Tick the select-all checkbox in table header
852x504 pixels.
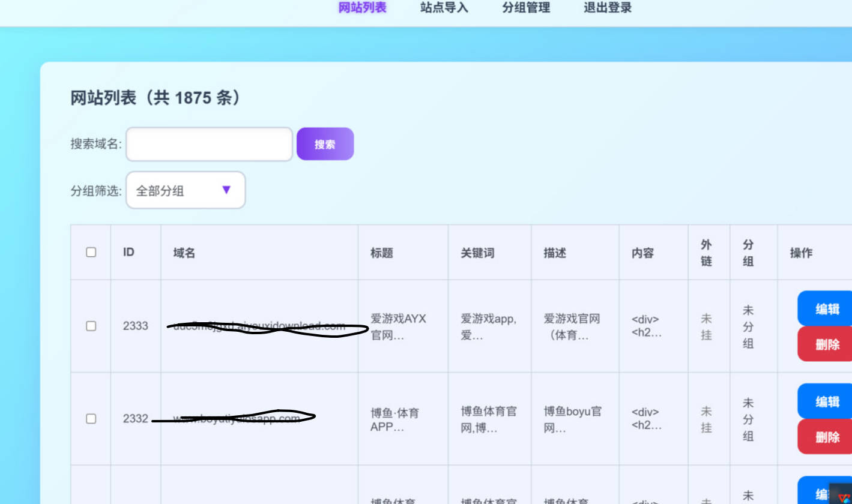tap(91, 252)
